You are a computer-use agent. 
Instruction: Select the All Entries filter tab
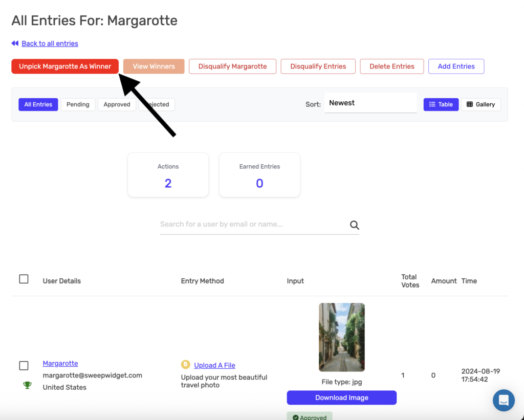pos(38,104)
